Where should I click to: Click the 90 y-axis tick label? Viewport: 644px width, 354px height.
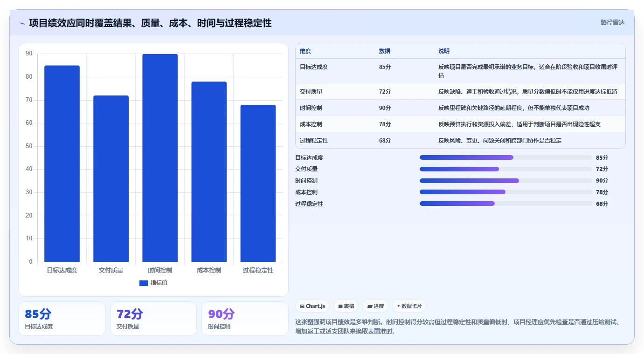tap(29, 54)
